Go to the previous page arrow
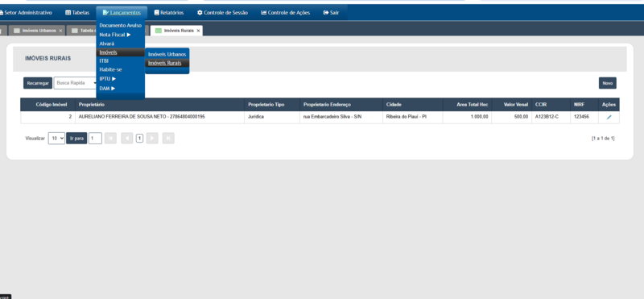 (x=127, y=139)
